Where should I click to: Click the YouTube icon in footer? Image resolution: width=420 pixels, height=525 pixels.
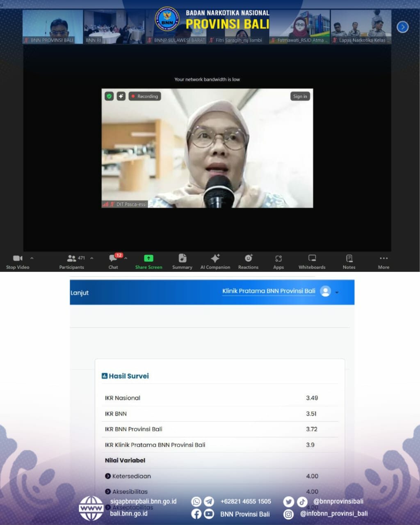click(209, 514)
